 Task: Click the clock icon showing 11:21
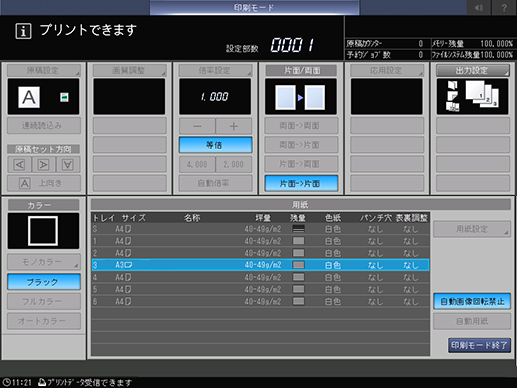(6, 382)
